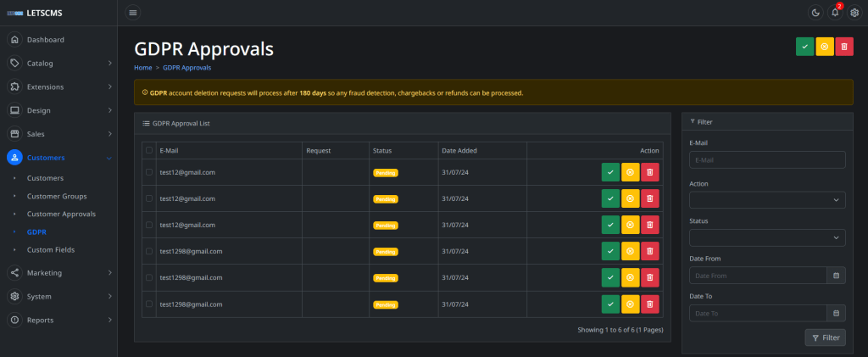Click the green approve button at page top
This screenshot has width=868, height=357.
[804, 47]
